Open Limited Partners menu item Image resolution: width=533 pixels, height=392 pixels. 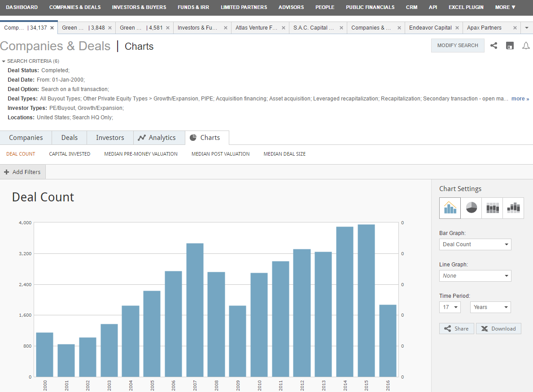(244, 7)
